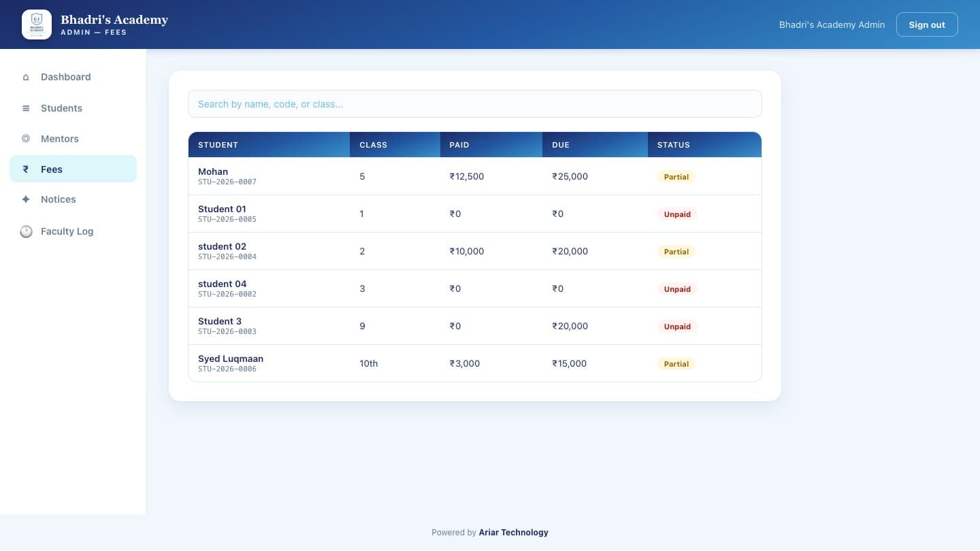Open the Dashboard menu item
This screenshot has height=551, width=980.
point(73,77)
